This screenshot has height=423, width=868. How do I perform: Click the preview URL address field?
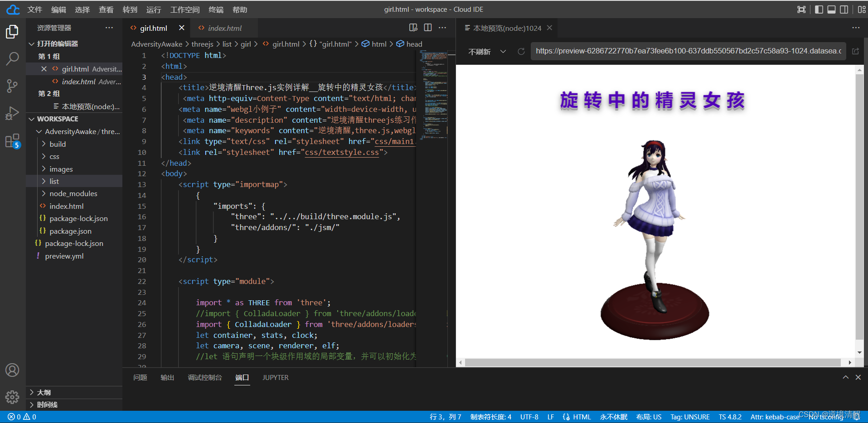tap(688, 51)
